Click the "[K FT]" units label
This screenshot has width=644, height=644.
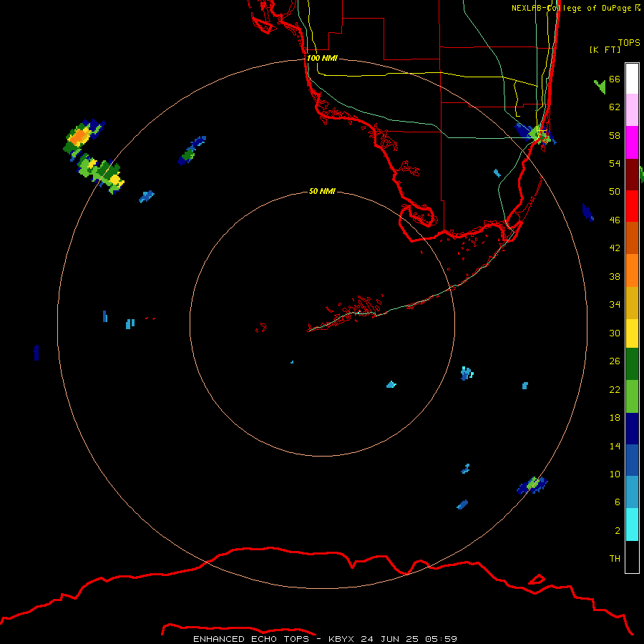pos(605,49)
